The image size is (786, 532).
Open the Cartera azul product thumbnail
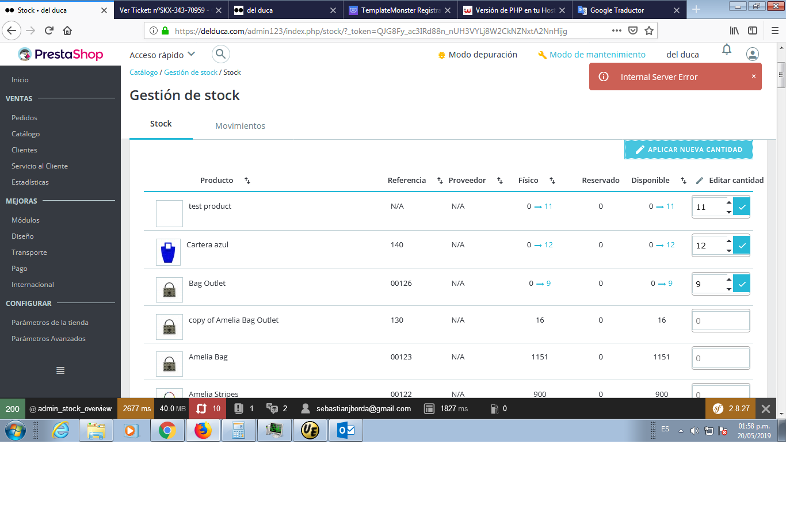coord(168,252)
